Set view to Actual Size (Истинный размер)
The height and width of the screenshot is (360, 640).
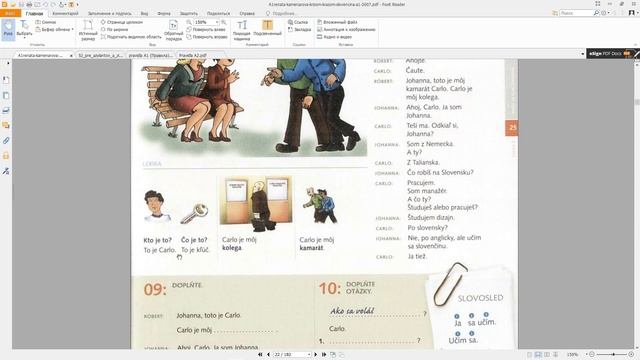point(88,30)
